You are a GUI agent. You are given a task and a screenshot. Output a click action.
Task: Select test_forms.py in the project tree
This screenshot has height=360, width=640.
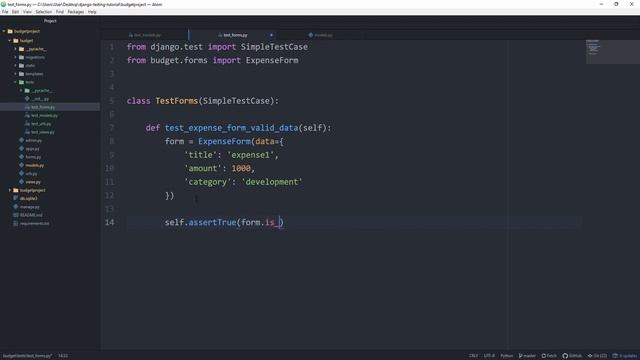43,107
